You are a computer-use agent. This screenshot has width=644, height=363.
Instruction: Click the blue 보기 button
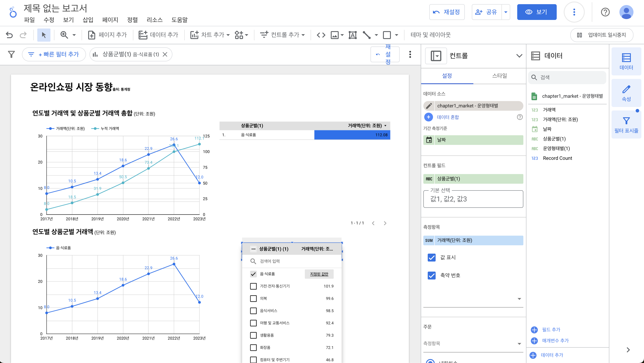click(537, 12)
